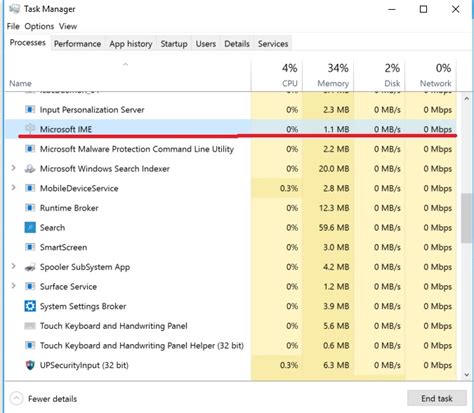Click the Surface Service process icon
The image size is (474, 413).
pyautogui.click(x=30, y=287)
